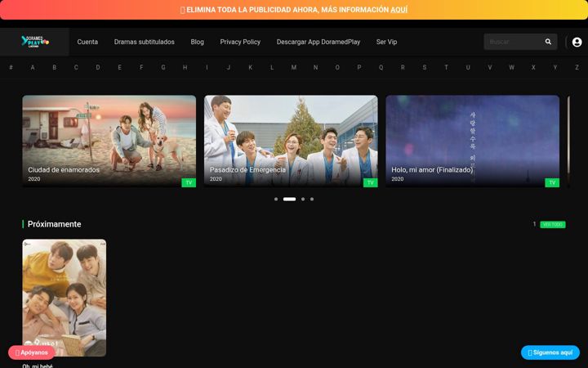
Task: Open the Ser Vip page
Action: point(386,42)
